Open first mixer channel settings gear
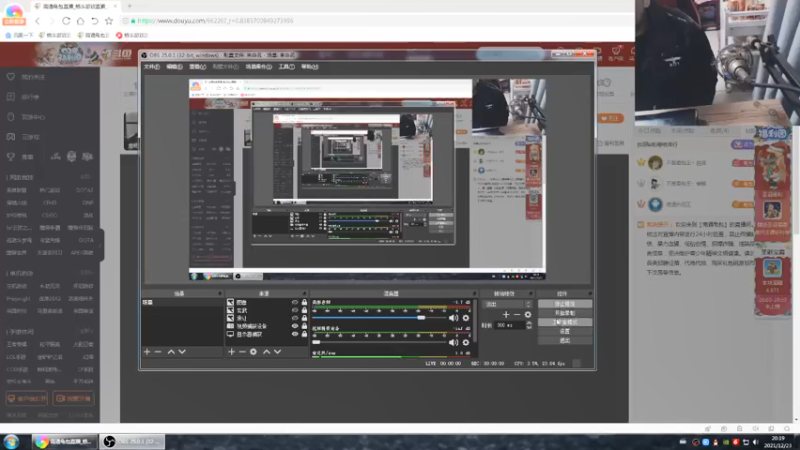 coord(465,318)
